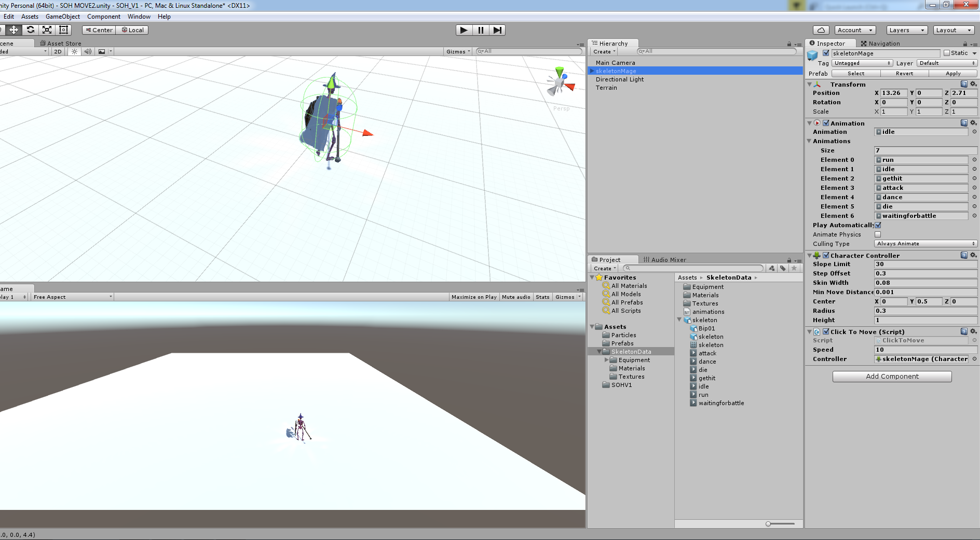
Task: Toggle Stats in Game view
Action: point(542,297)
